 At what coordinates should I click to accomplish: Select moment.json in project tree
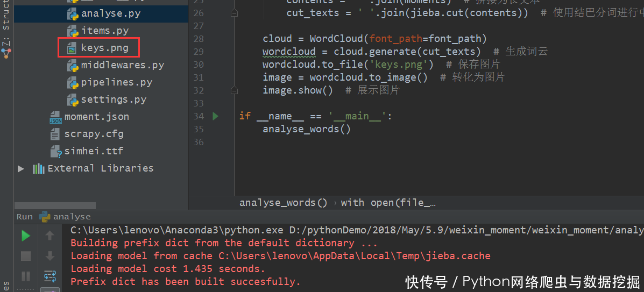[x=96, y=117]
